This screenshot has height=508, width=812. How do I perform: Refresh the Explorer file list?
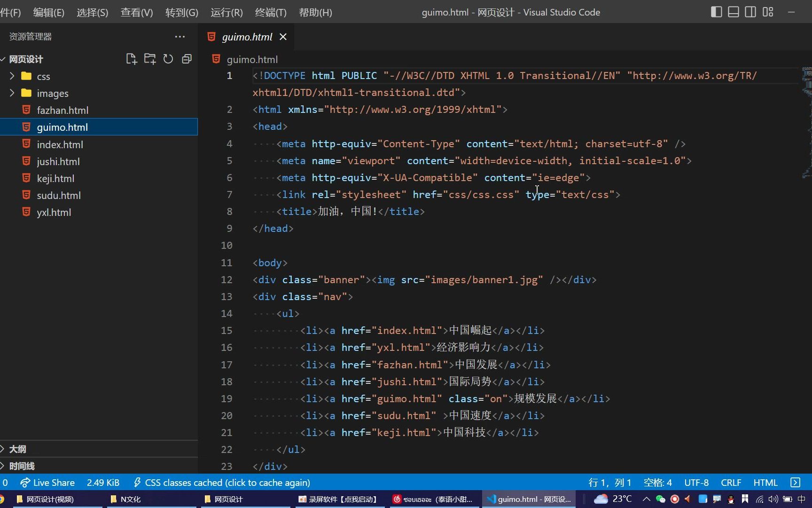coord(168,58)
